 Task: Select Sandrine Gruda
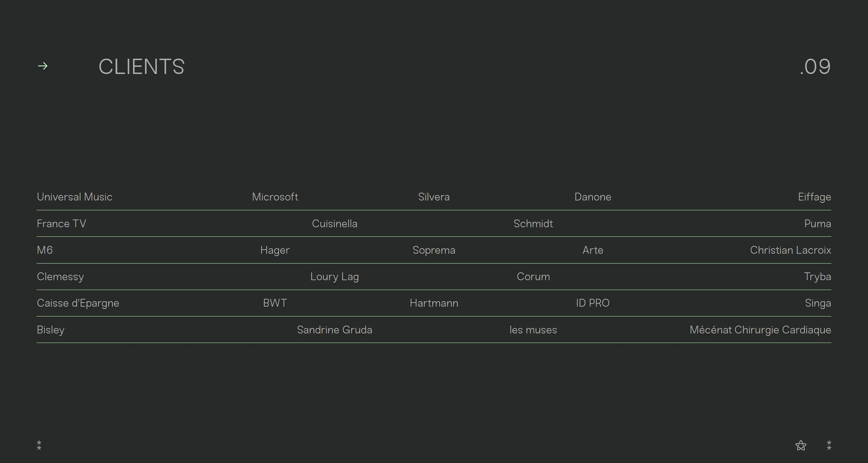tap(335, 330)
